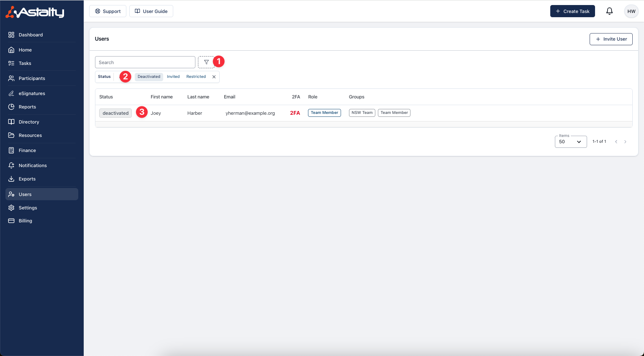644x356 pixels.
Task: Click into the Search field
Action: tap(145, 62)
